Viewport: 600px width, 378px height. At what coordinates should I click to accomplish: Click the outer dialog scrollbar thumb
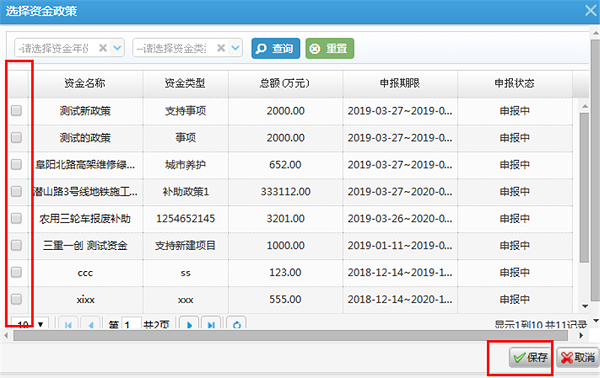(595, 170)
